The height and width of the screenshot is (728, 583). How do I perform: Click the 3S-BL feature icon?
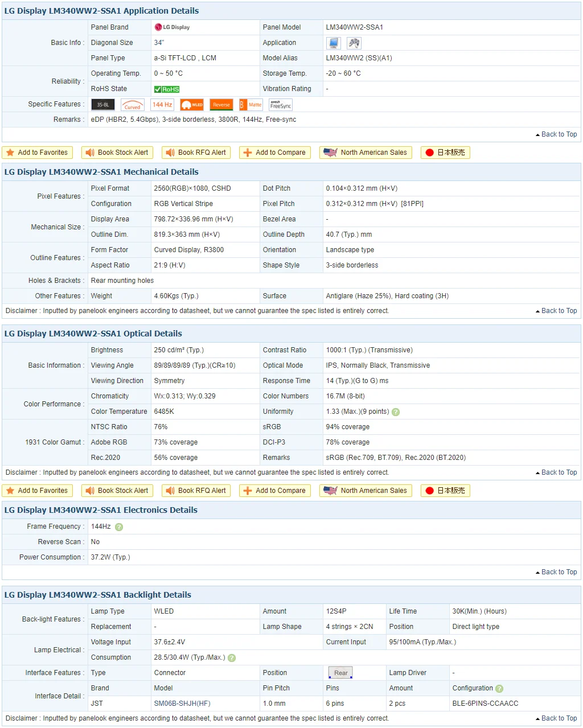(103, 104)
